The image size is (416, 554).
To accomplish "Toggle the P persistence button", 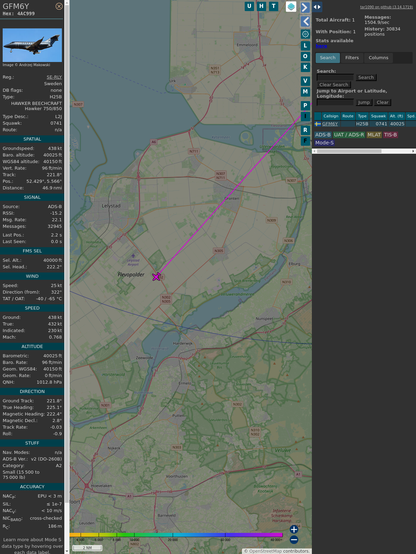I will [x=305, y=105].
